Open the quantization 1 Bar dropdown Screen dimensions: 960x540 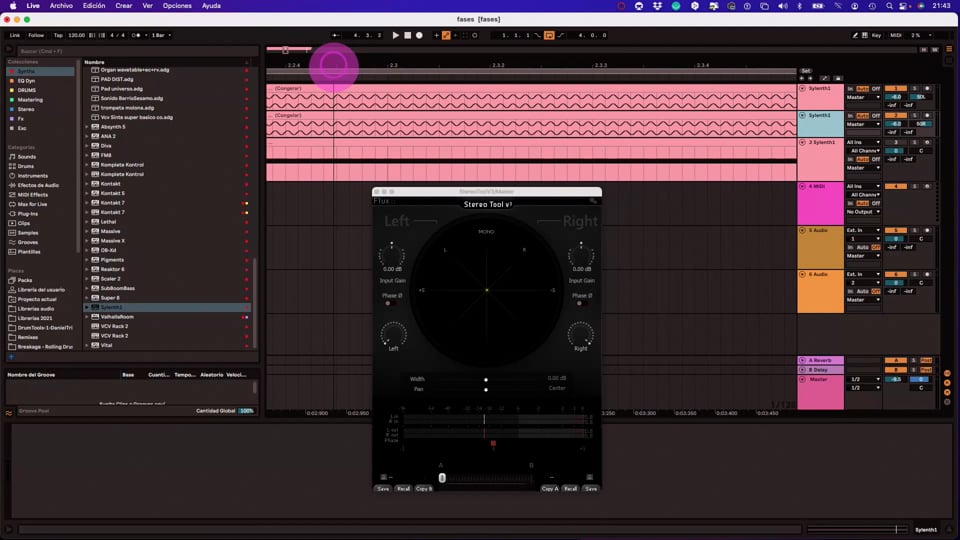click(162, 36)
